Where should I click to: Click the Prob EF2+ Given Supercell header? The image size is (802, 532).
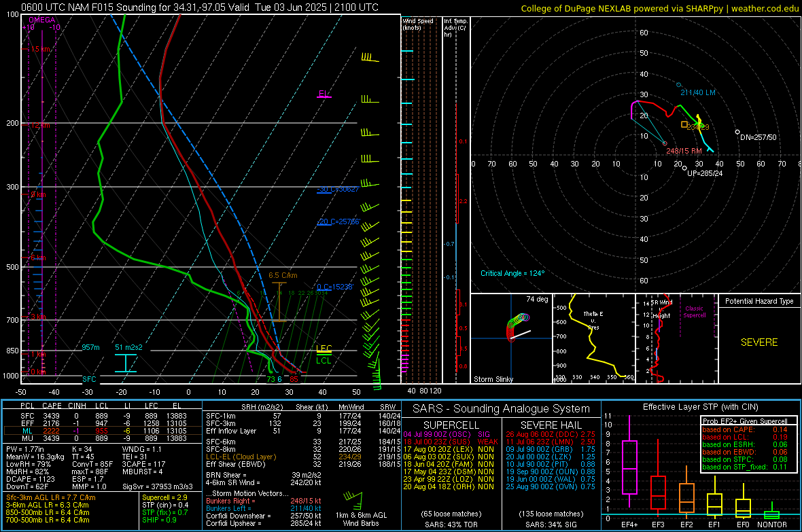point(745,421)
